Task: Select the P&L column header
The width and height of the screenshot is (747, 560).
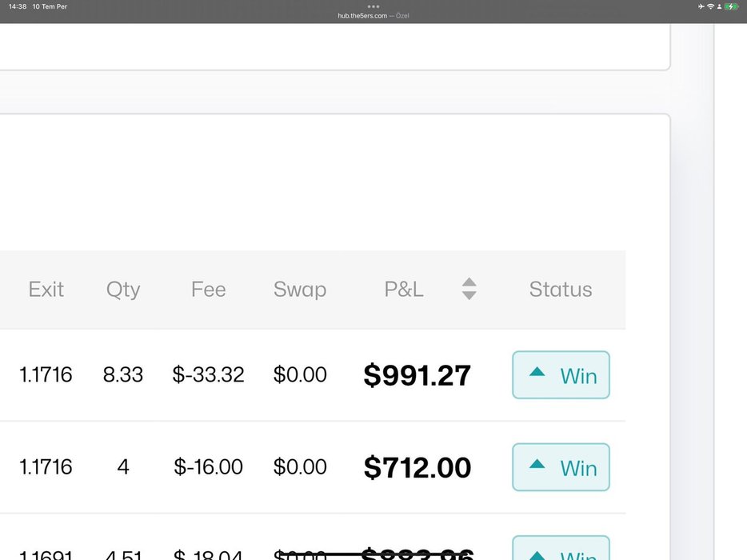Action: click(404, 290)
